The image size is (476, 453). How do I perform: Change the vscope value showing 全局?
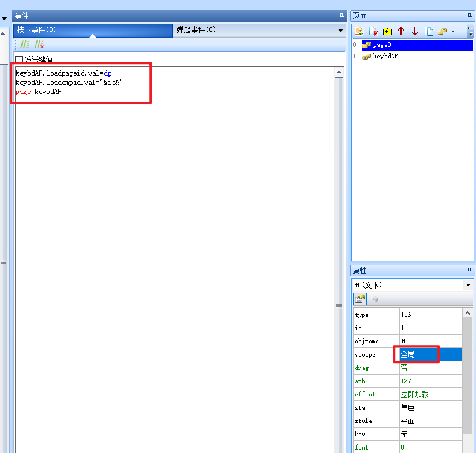[415, 354]
